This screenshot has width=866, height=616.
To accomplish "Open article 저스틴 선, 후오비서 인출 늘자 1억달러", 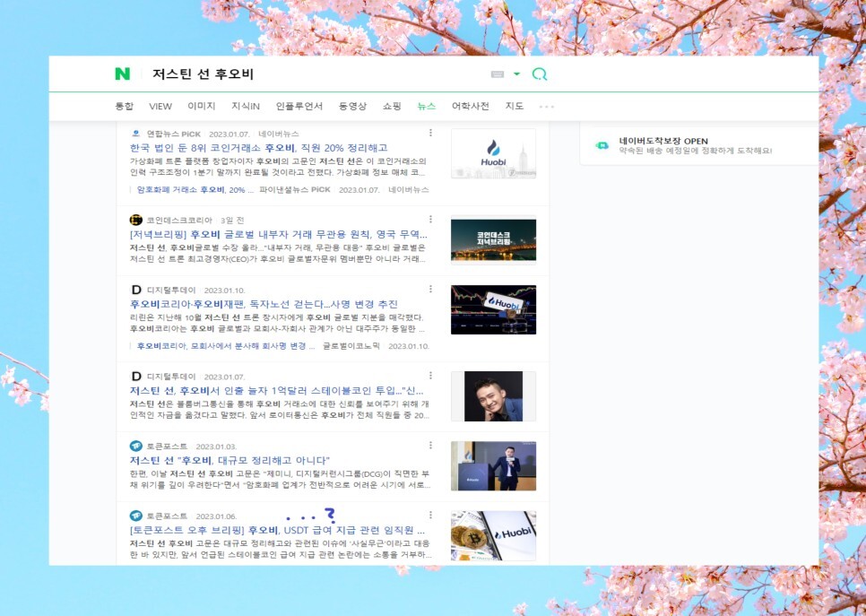I will coord(277,391).
